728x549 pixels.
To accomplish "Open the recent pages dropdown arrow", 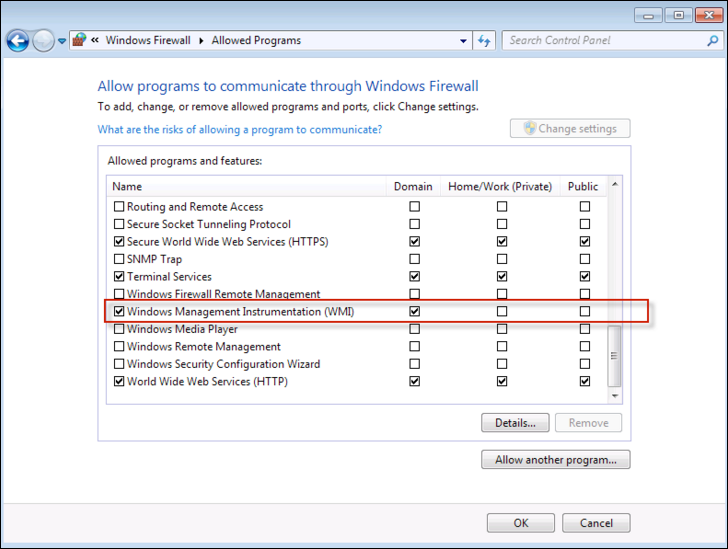I will (62, 41).
